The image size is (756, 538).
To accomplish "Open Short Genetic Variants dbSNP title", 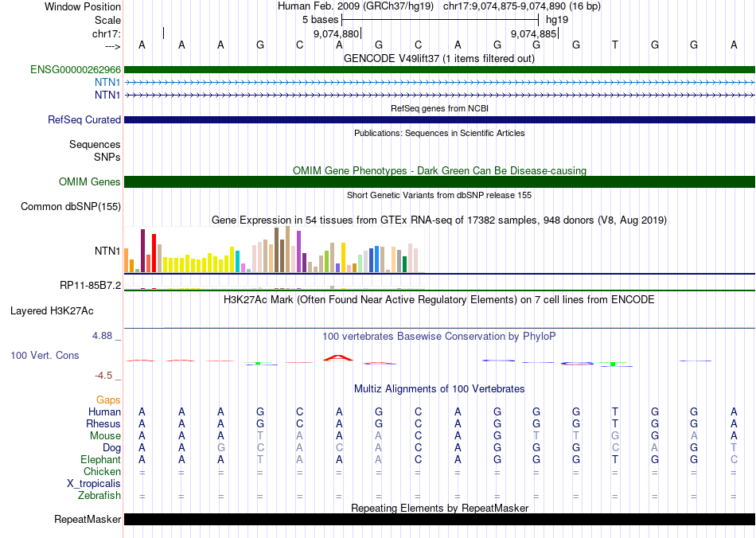I will pos(439,195).
